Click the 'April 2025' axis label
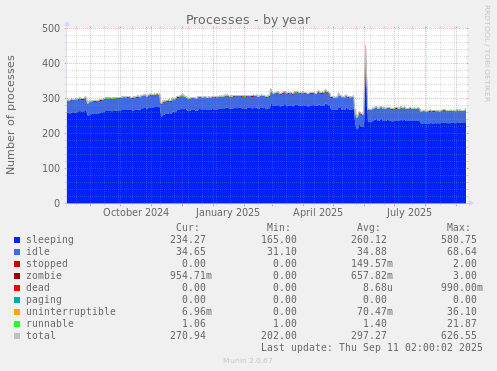This screenshot has height=371, width=497. tap(318, 213)
